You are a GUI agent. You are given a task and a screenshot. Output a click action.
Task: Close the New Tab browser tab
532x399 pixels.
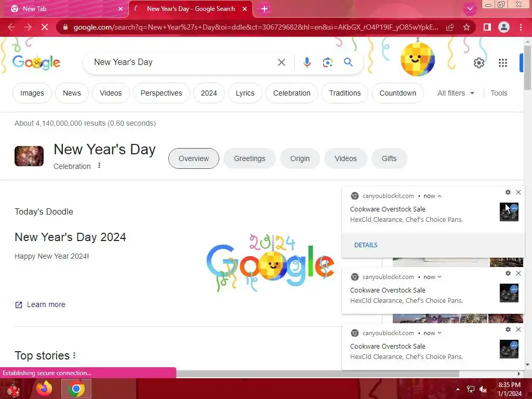coord(121,9)
